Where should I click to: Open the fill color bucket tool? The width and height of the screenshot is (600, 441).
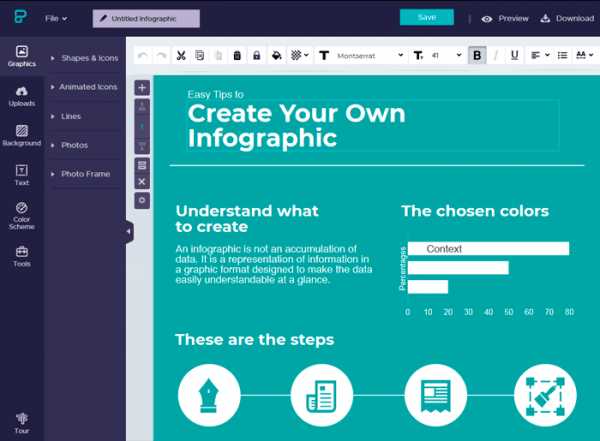[276, 56]
